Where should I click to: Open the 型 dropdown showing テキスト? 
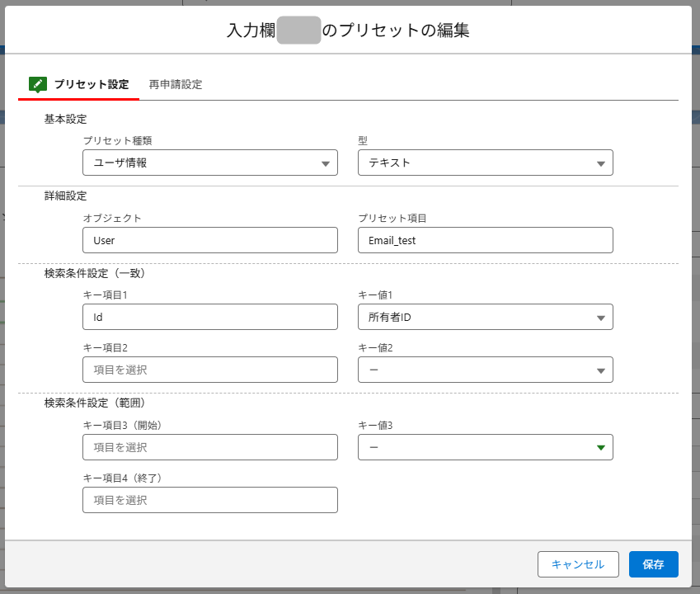pyautogui.click(x=485, y=163)
